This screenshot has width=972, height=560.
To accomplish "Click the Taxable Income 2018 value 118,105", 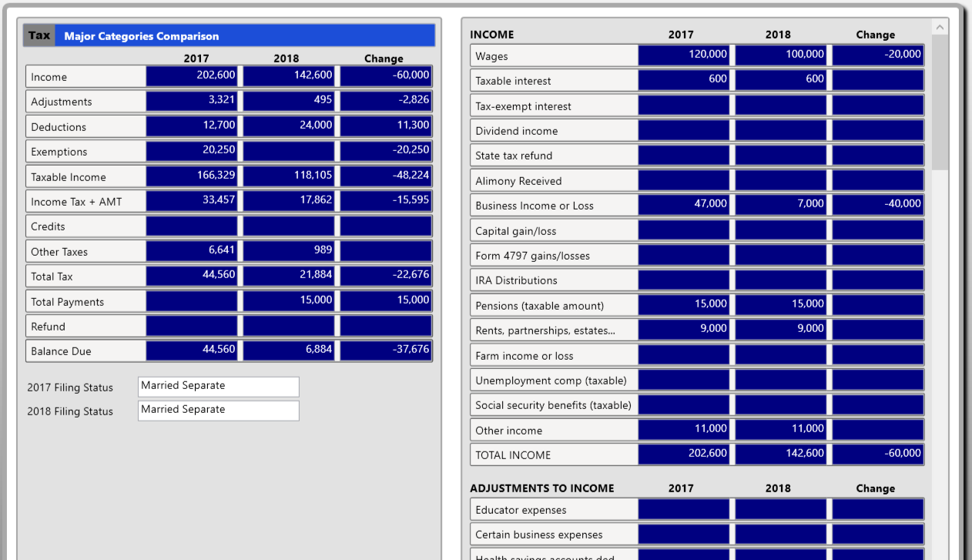I will pos(289,176).
